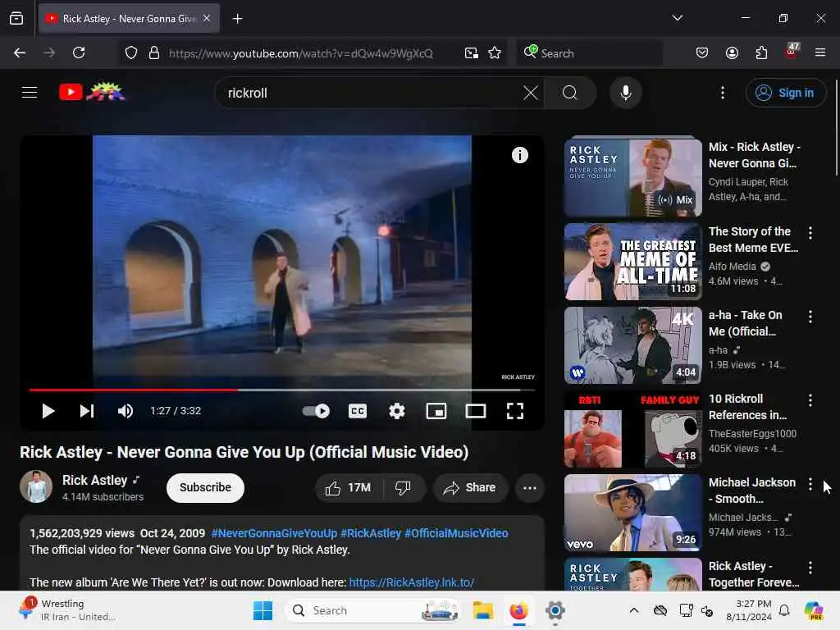Follow the #OfficialMusicVideo hashtag
Image resolution: width=840 pixels, height=630 pixels.
point(456,533)
